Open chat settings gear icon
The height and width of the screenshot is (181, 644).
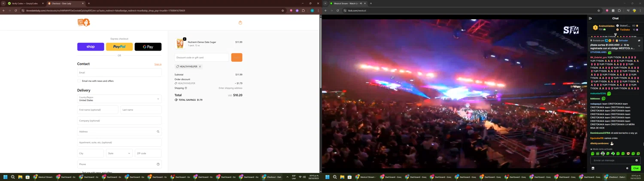[627, 169]
